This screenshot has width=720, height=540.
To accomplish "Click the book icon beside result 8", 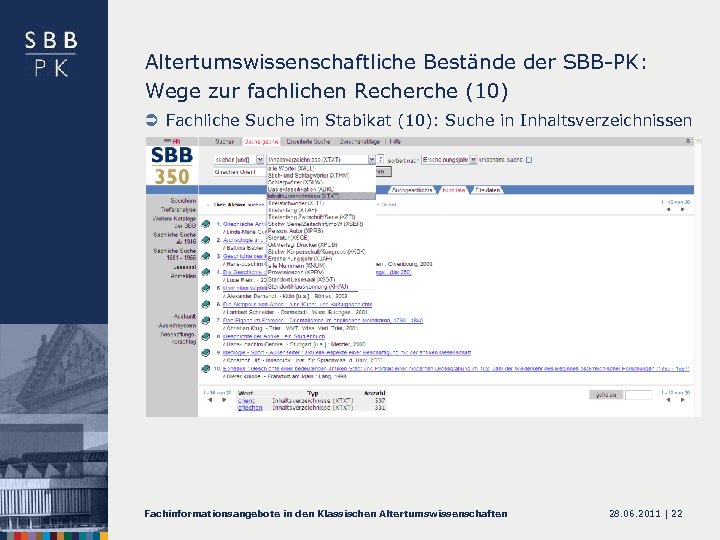I will [x=206, y=337].
